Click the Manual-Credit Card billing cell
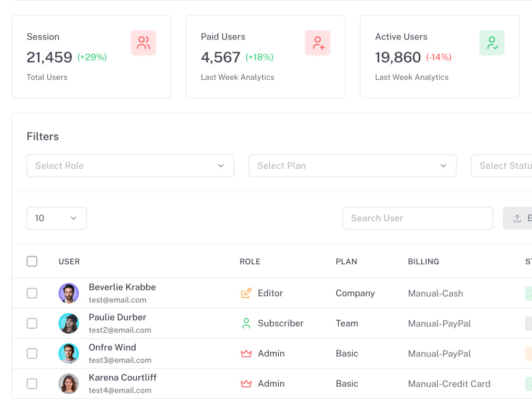This screenshot has height=399, width=532. [449, 384]
